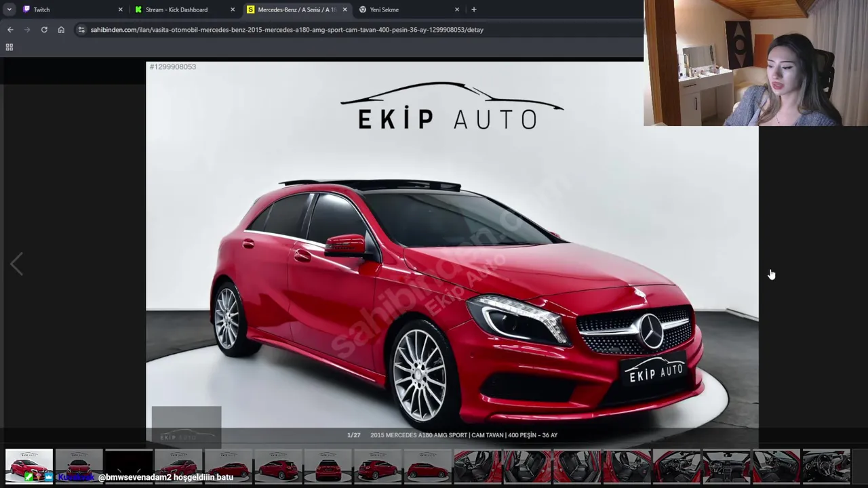Open the last visible gallery thumbnail

point(827,466)
